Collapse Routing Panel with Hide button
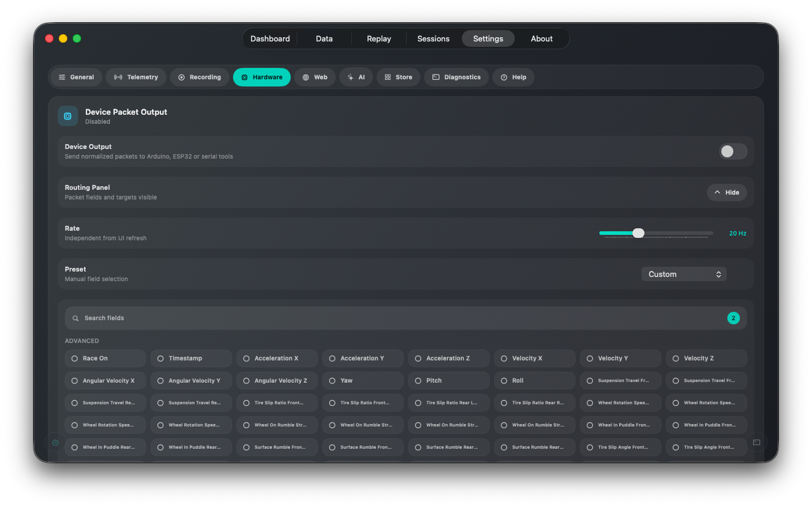Viewport: 812px width, 507px height. pos(727,192)
